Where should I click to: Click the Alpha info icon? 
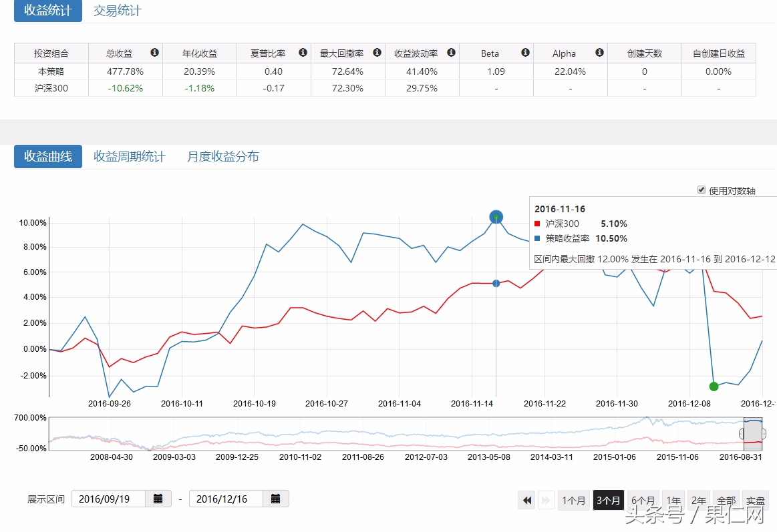tap(599, 53)
